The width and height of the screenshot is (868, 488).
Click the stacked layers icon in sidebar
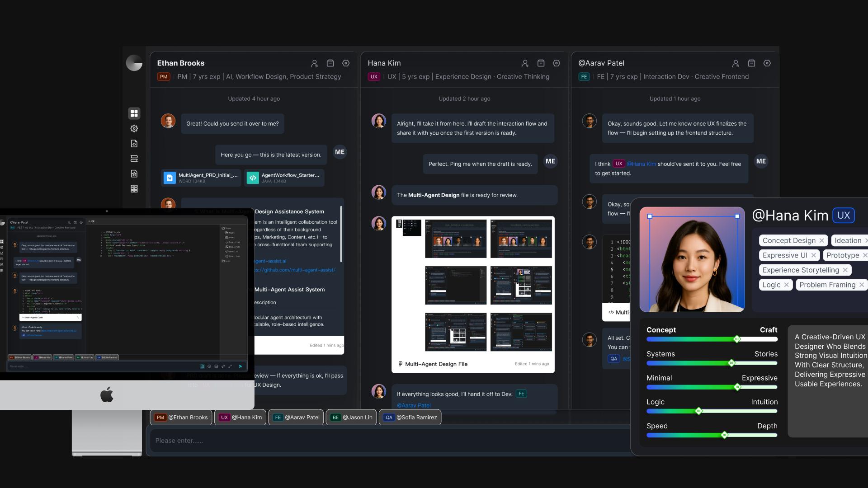coord(134,159)
